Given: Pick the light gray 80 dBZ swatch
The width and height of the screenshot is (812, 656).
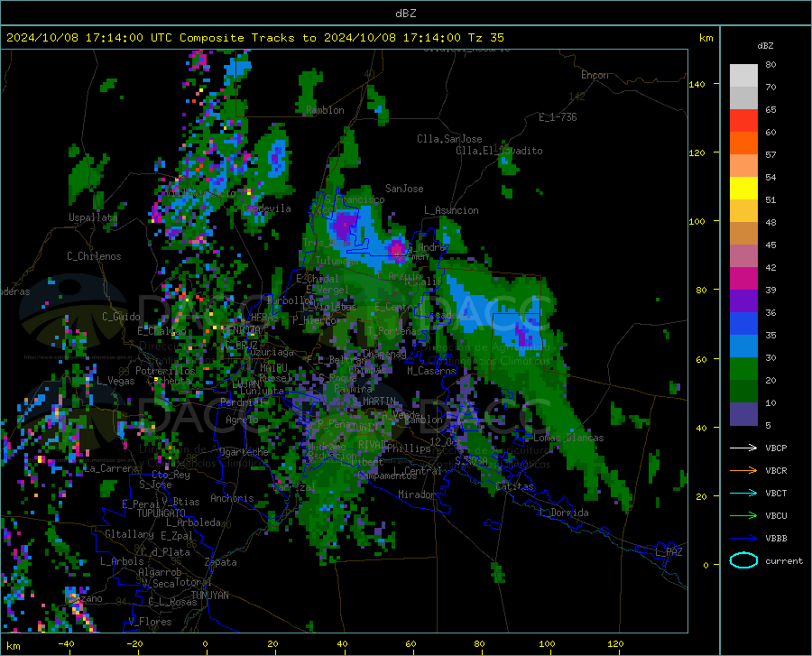Looking at the screenshot, I should [743, 76].
